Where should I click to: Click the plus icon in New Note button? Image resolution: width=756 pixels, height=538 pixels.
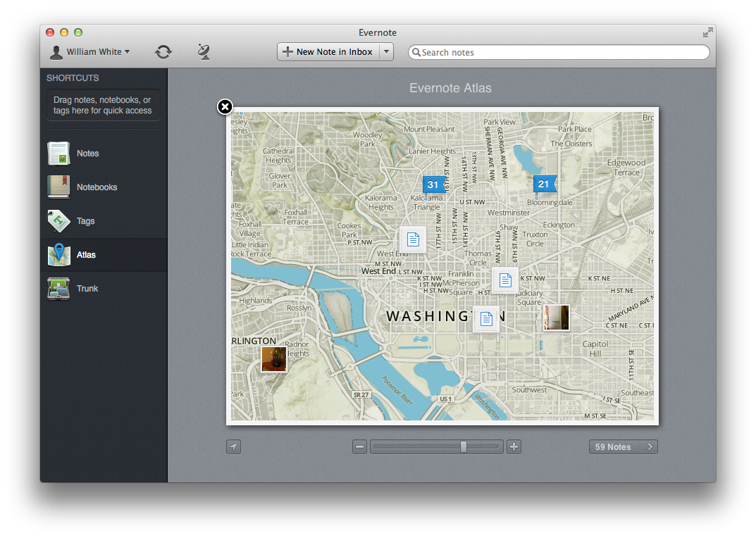pyautogui.click(x=287, y=51)
